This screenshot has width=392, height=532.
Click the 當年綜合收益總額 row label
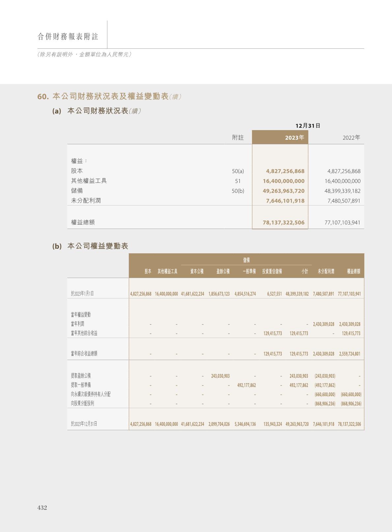(x=84, y=353)
